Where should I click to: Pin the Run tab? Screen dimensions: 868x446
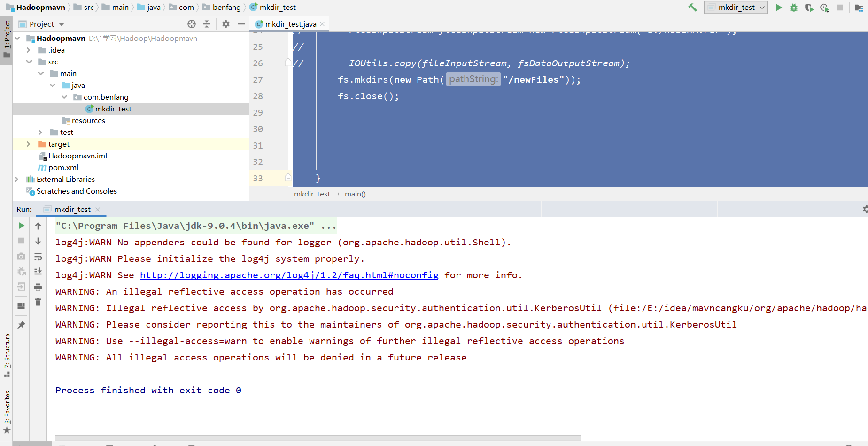[21, 325]
